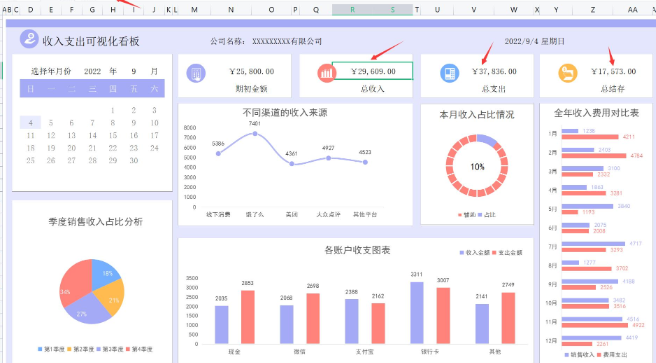The height and width of the screenshot is (363, 656).
Task: Select calendar day 4 highlighted cell
Action: [x=31, y=123]
